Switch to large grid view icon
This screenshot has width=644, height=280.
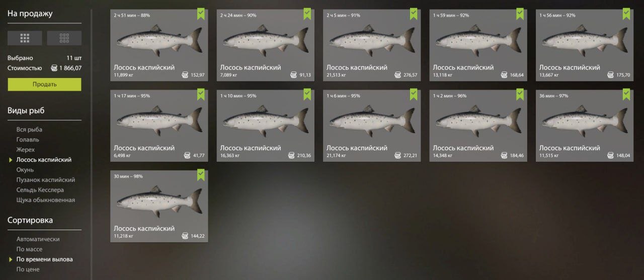25,38
